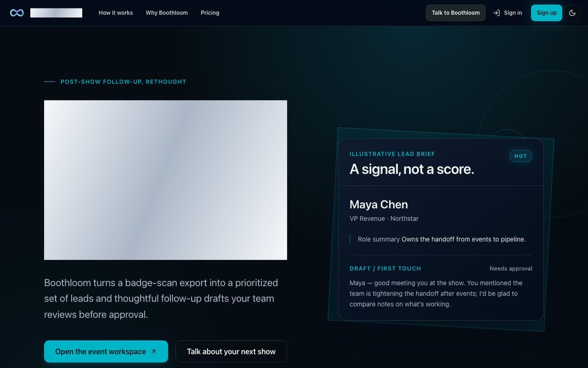Click the HOT badge on lead brief
Screen dimensions: 588x368
[521, 156]
